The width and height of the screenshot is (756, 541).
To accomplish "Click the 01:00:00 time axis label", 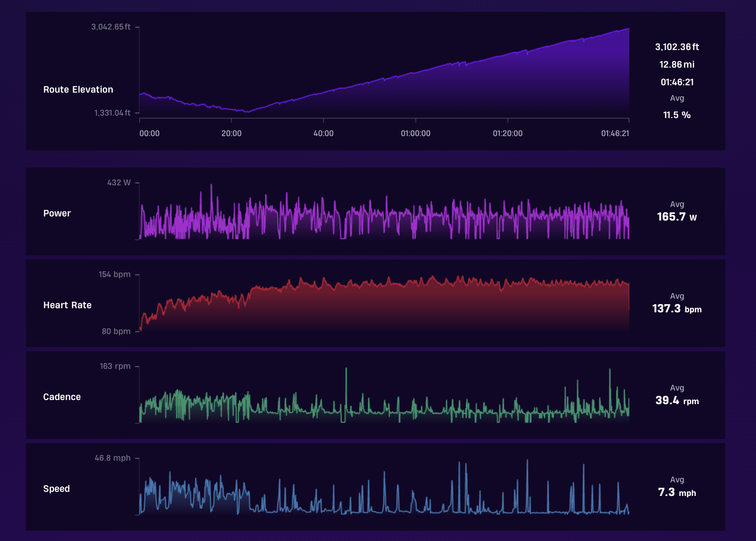I will point(415,133).
